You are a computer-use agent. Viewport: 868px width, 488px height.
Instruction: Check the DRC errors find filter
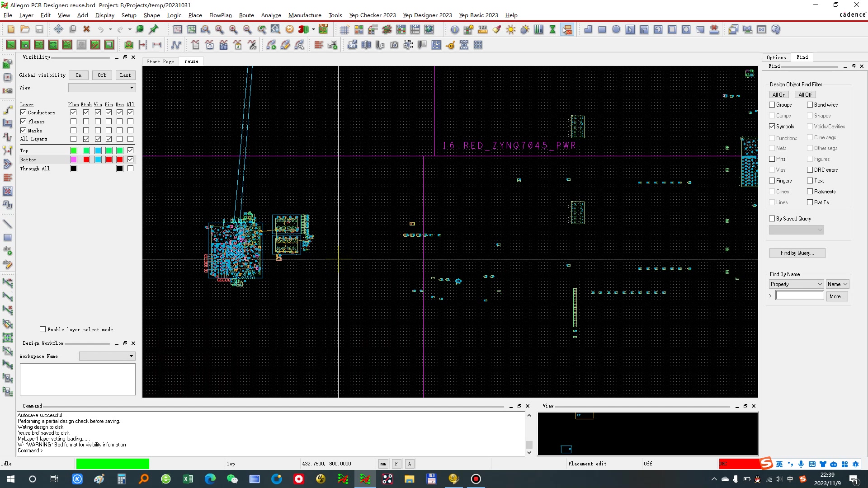click(x=810, y=170)
